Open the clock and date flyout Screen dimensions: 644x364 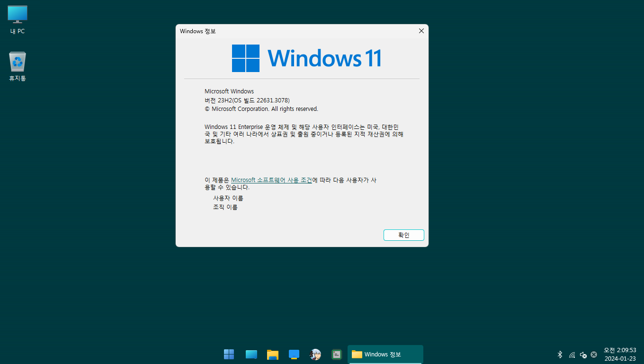(620, 354)
